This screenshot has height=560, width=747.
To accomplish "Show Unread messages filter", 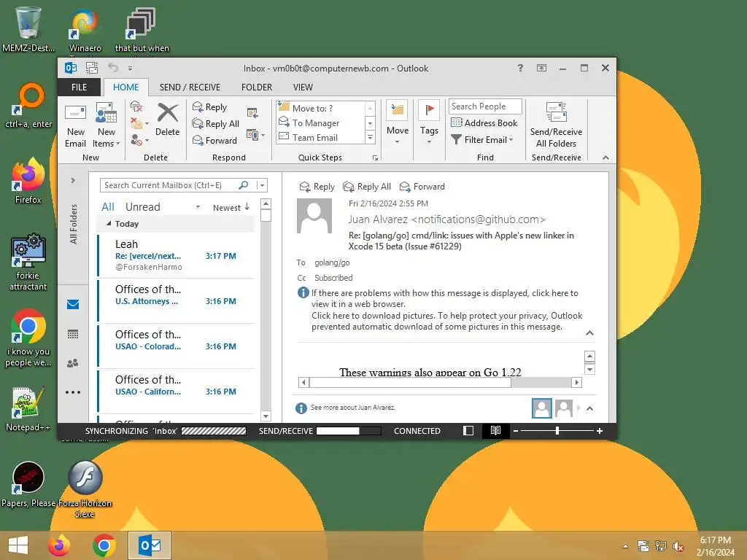I will coord(142,206).
